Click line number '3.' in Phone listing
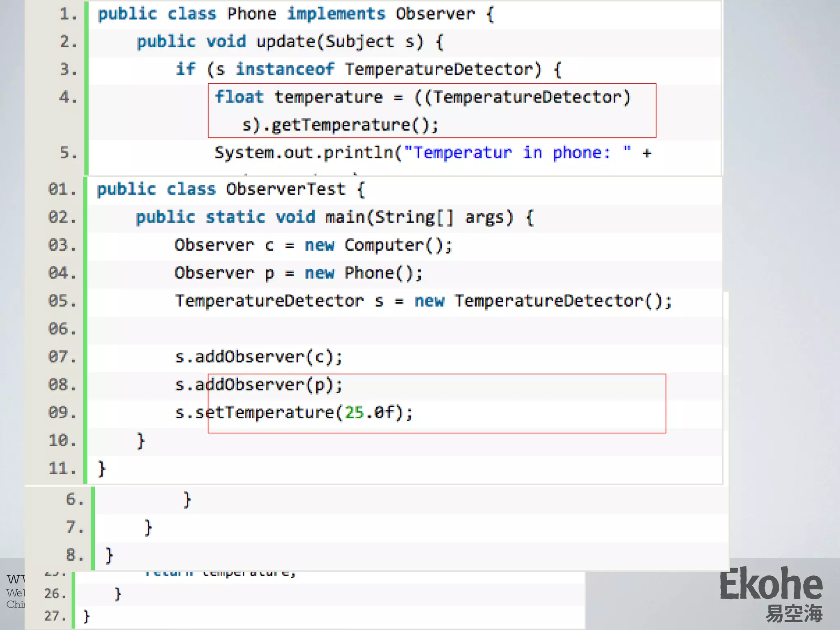 [68, 69]
